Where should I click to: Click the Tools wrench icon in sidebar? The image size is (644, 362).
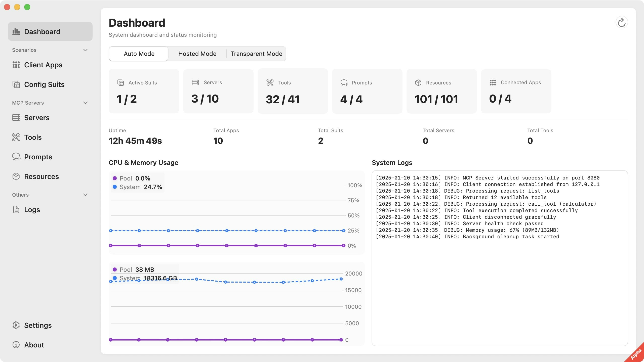(16, 137)
